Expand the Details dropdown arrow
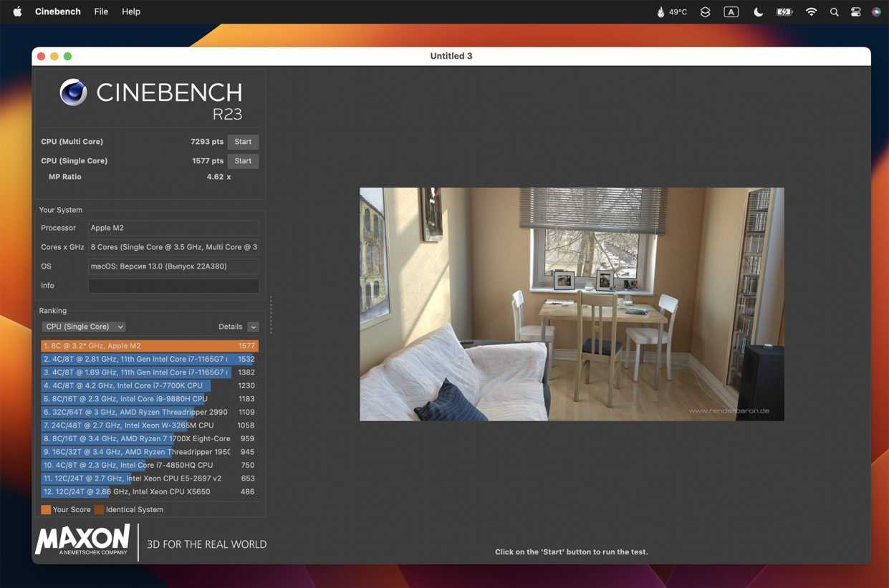Image resolution: width=889 pixels, height=588 pixels. (x=253, y=327)
